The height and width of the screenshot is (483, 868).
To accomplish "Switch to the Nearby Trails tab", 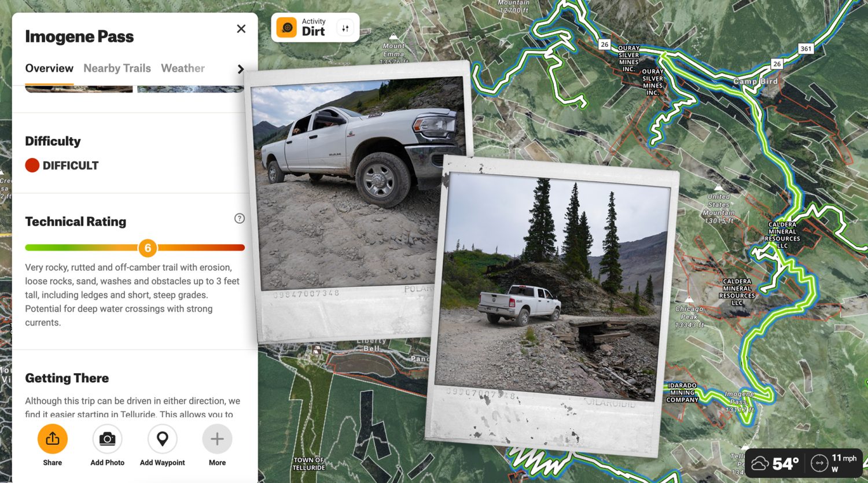I will pyautogui.click(x=117, y=68).
